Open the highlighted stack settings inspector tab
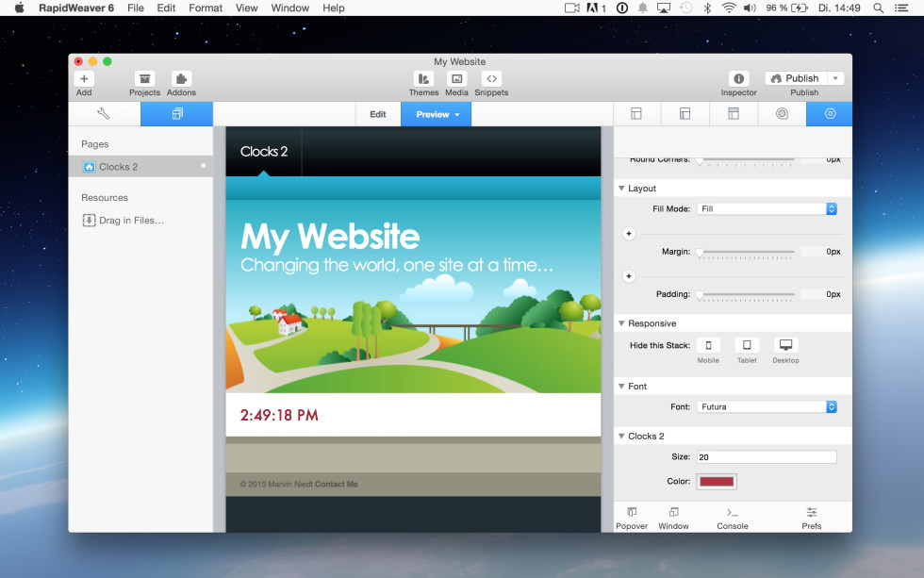Screen dimensions: 924x578 [830, 114]
